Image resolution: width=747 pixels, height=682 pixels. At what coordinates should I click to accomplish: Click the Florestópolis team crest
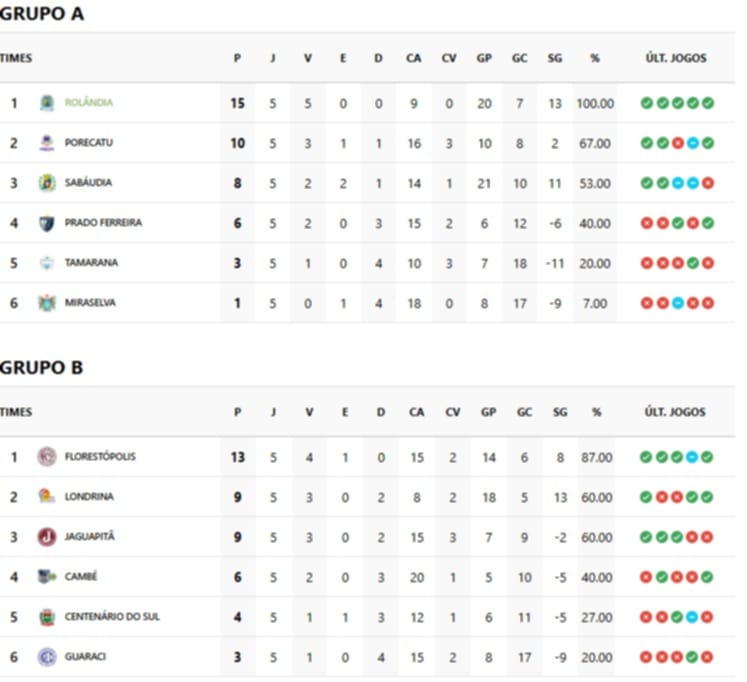(x=47, y=457)
